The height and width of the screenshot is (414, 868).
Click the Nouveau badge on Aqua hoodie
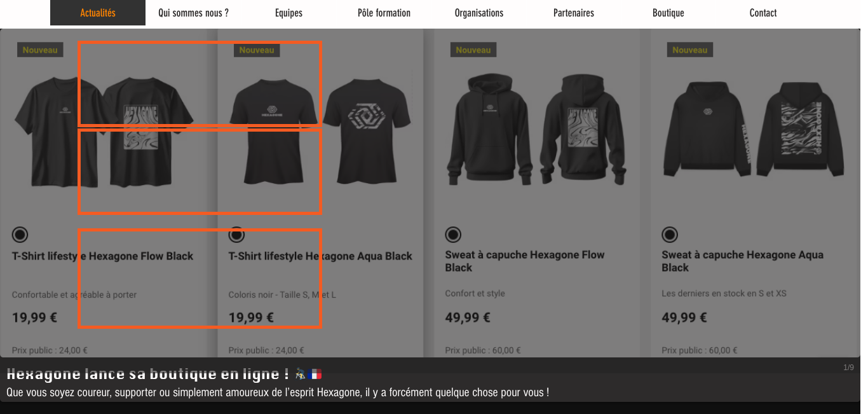click(690, 50)
